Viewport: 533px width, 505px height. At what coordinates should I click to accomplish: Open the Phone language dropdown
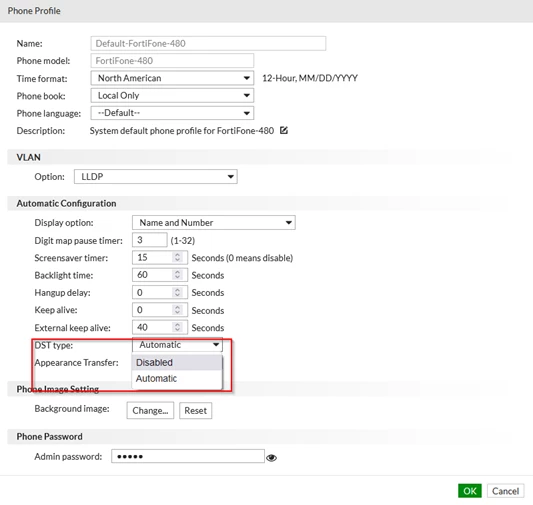172,113
